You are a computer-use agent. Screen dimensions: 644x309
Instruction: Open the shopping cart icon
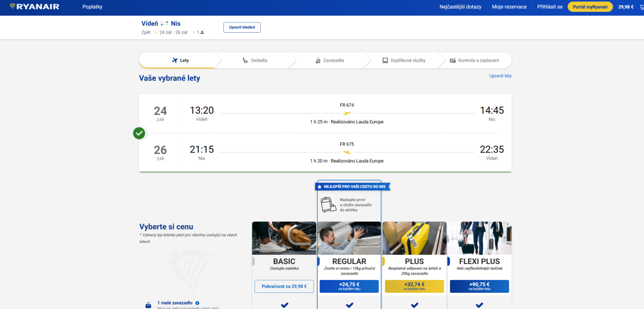tap(638, 7)
